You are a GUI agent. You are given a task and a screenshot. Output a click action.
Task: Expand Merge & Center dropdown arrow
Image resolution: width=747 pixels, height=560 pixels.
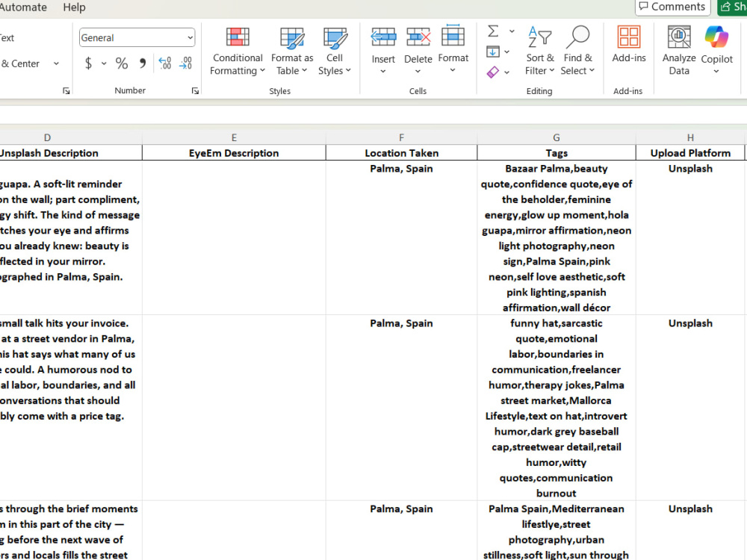[x=56, y=63]
